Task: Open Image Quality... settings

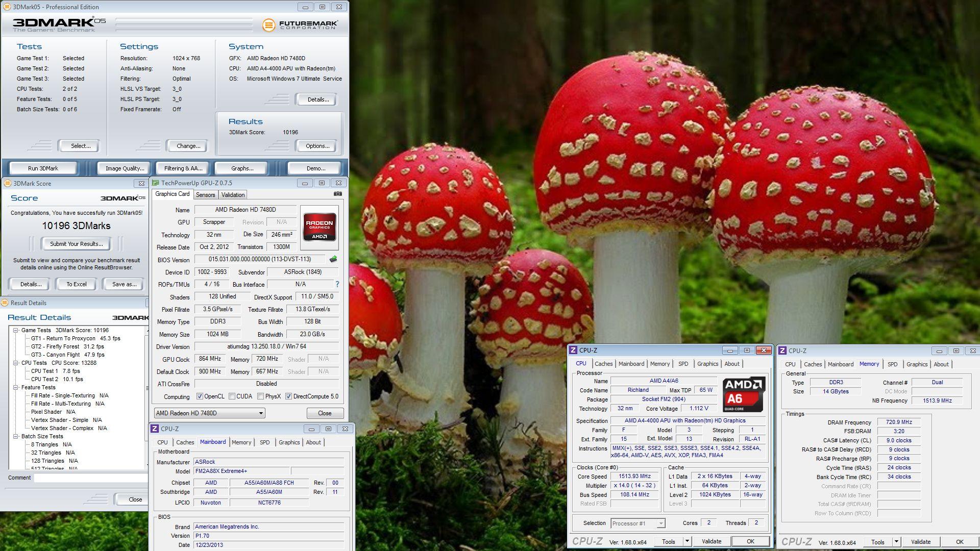Action: [x=125, y=168]
